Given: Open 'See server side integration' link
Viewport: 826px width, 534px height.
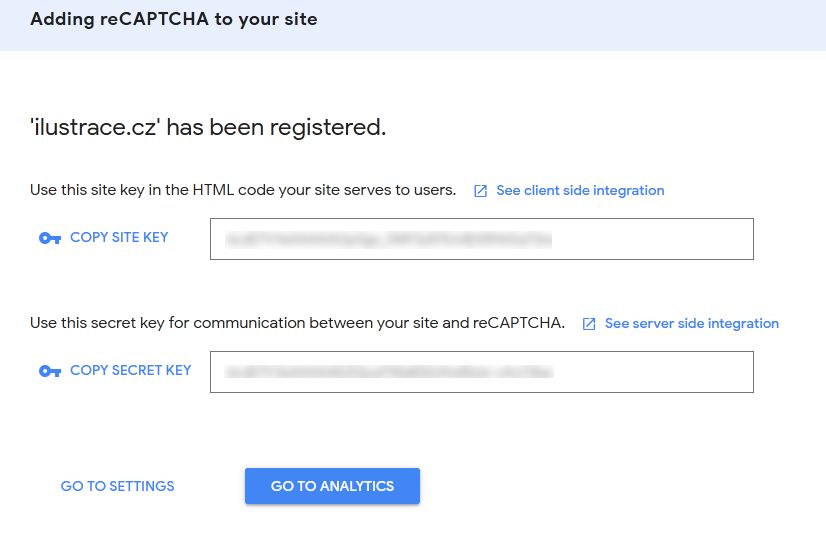Looking at the screenshot, I should tap(691, 324).
